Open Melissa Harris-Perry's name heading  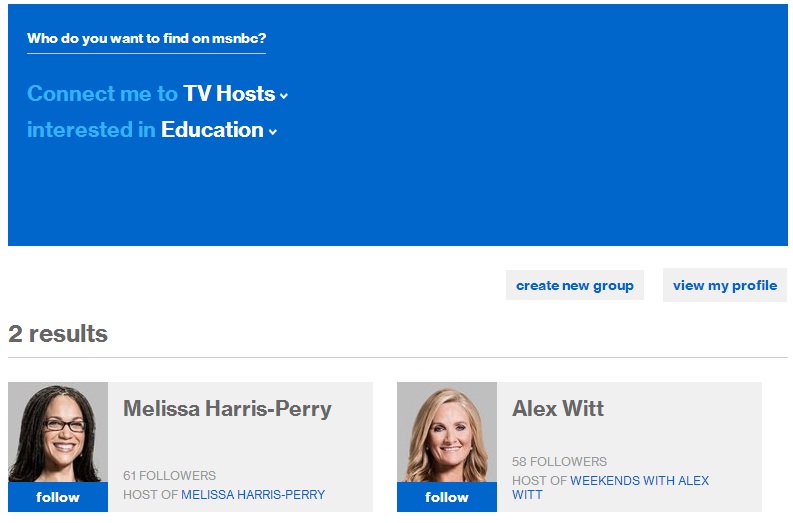click(227, 409)
